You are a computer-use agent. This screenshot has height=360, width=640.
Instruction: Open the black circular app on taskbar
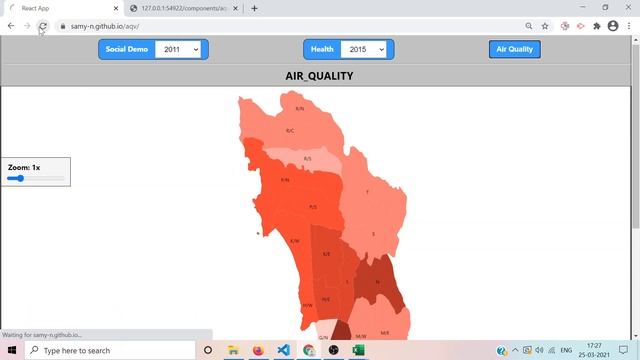(x=333, y=350)
